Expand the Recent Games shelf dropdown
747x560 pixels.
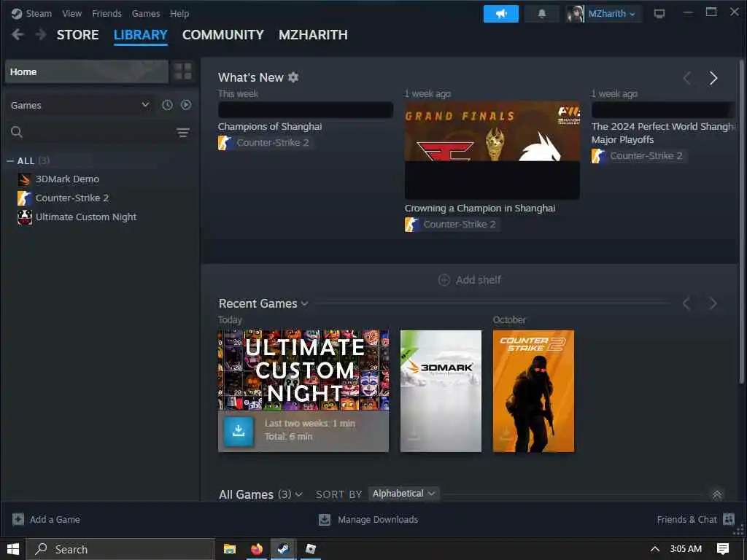[x=305, y=304]
